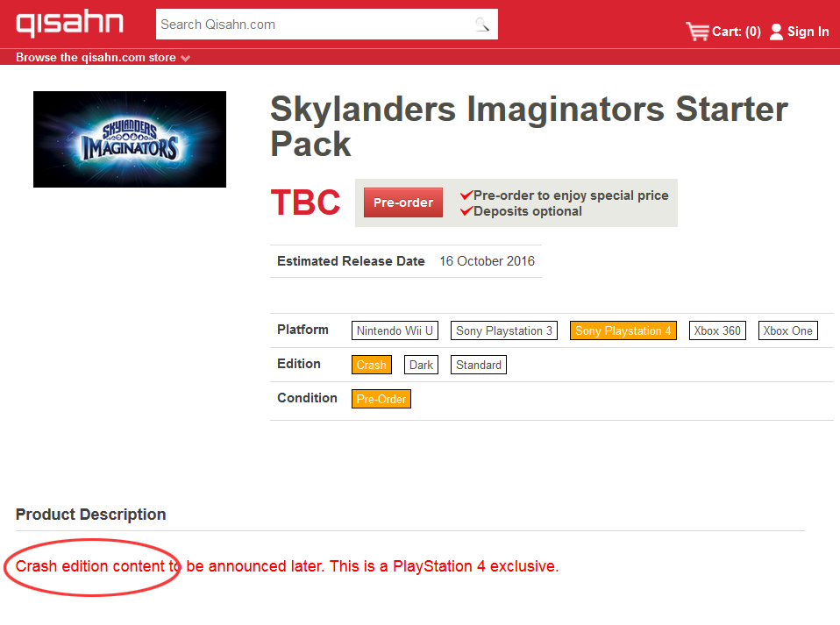Click the red Pre-order button
Image resolution: width=840 pixels, height=625 pixels.
(x=402, y=202)
